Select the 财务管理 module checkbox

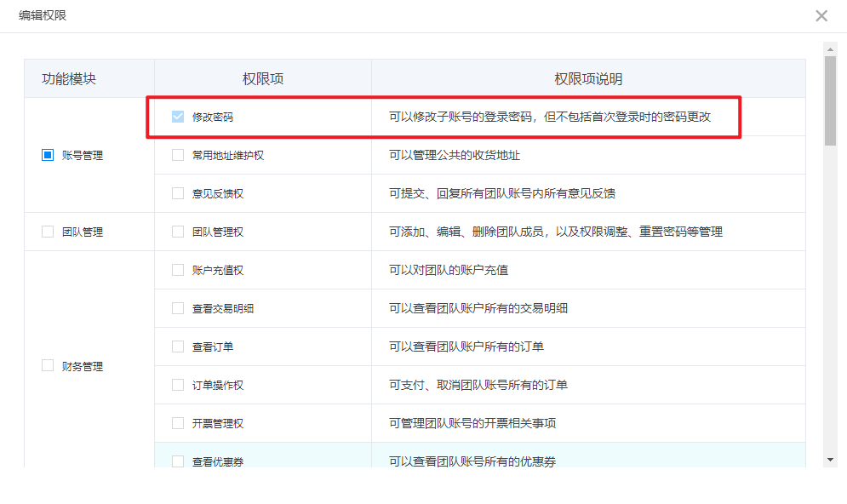point(48,366)
